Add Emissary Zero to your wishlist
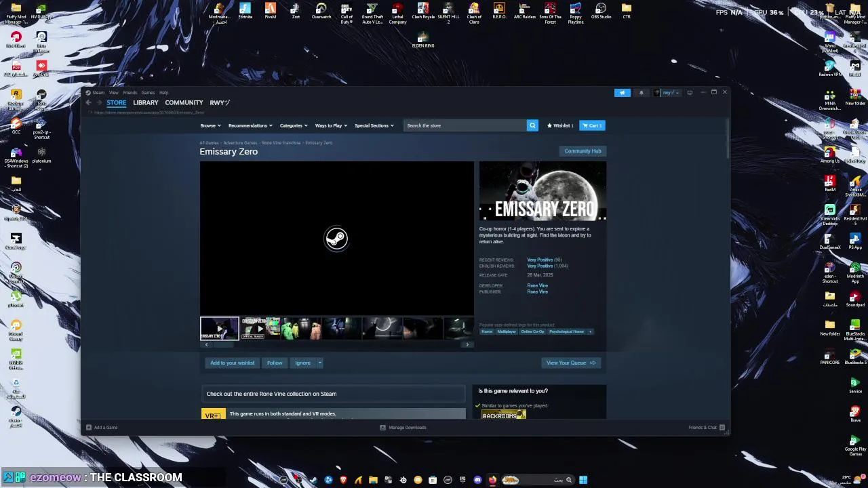868x488 pixels. pyautogui.click(x=232, y=363)
